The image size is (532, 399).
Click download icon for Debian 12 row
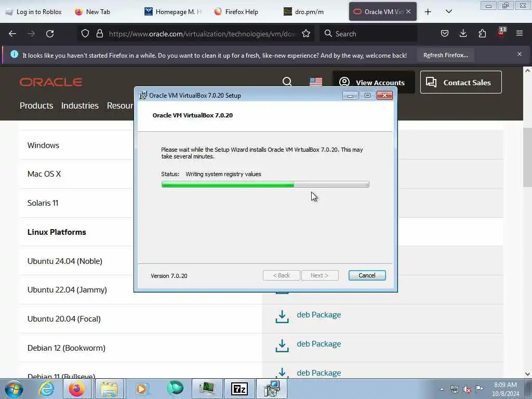(282, 345)
